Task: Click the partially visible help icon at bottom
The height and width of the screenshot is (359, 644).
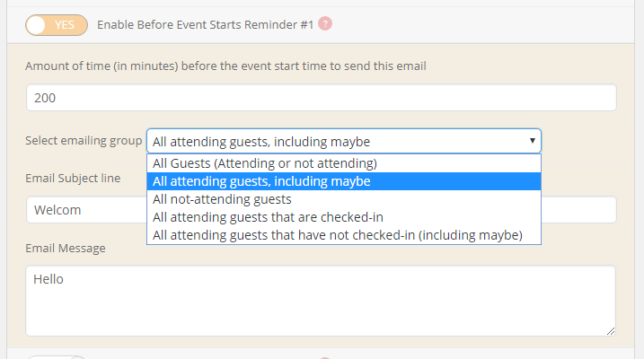Action: (325, 358)
